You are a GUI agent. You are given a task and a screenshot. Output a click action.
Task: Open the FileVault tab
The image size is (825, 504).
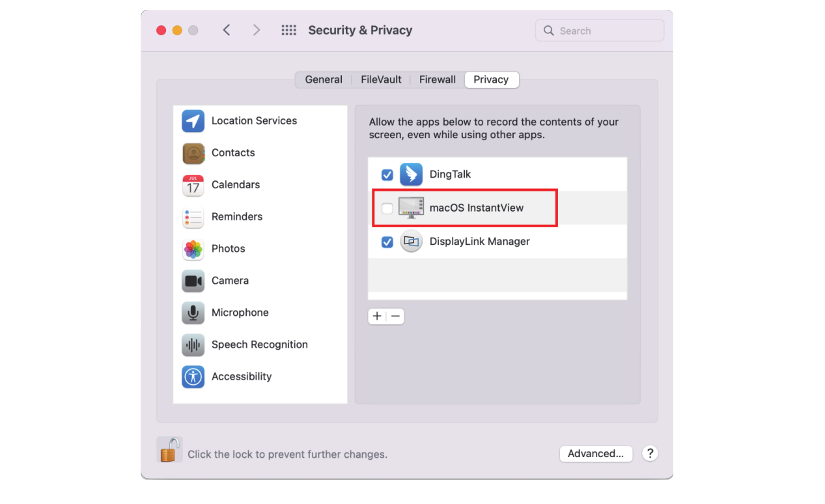click(382, 79)
